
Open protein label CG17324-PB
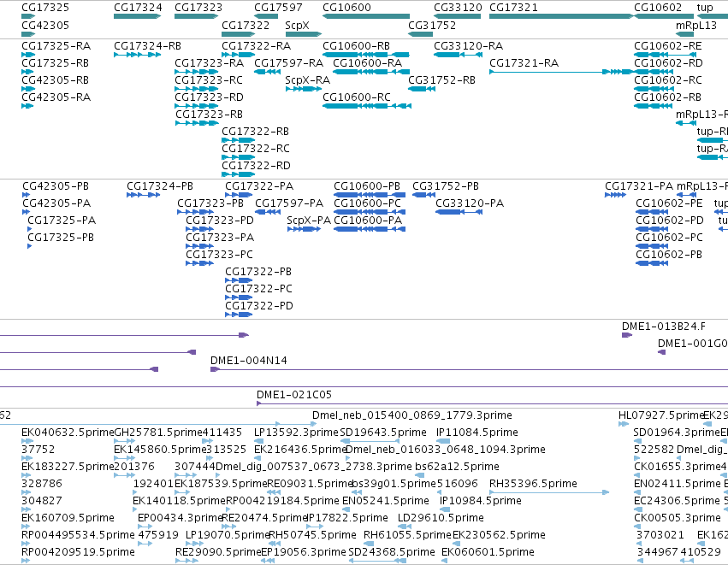(160, 186)
